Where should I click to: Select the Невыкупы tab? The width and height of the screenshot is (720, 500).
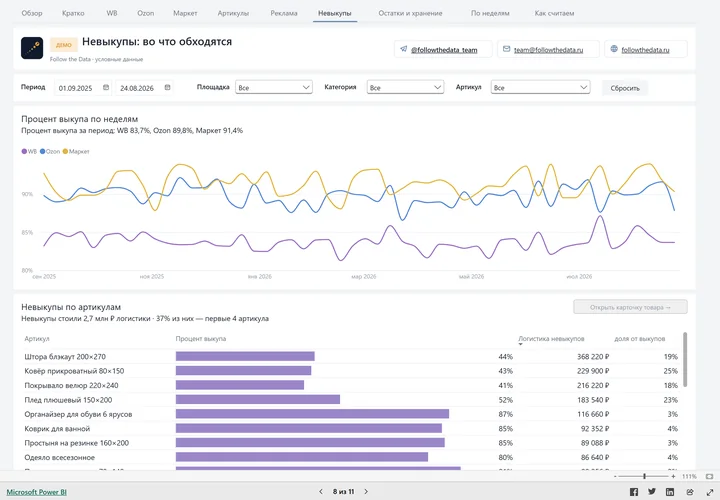tap(335, 13)
